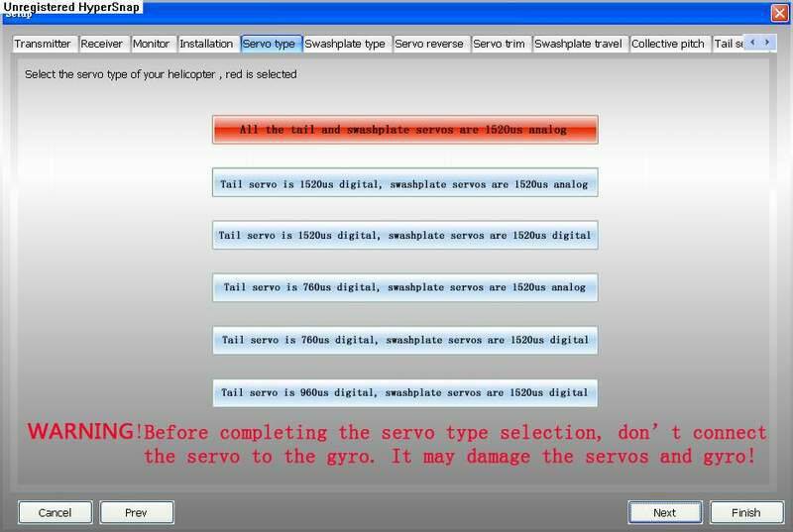The image size is (793, 532).
Task: Choose tail 1520us digital, swashplate 1520us analog
Action: (x=404, y=182)
